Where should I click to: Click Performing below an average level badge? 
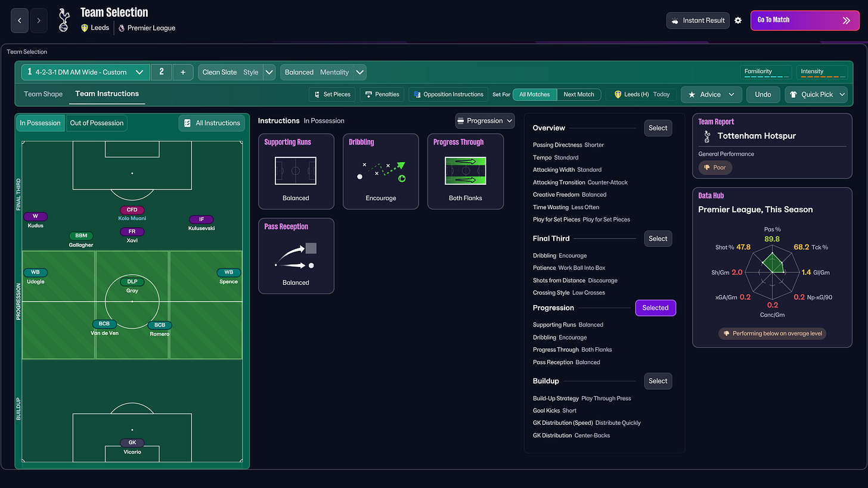[773, 334]
